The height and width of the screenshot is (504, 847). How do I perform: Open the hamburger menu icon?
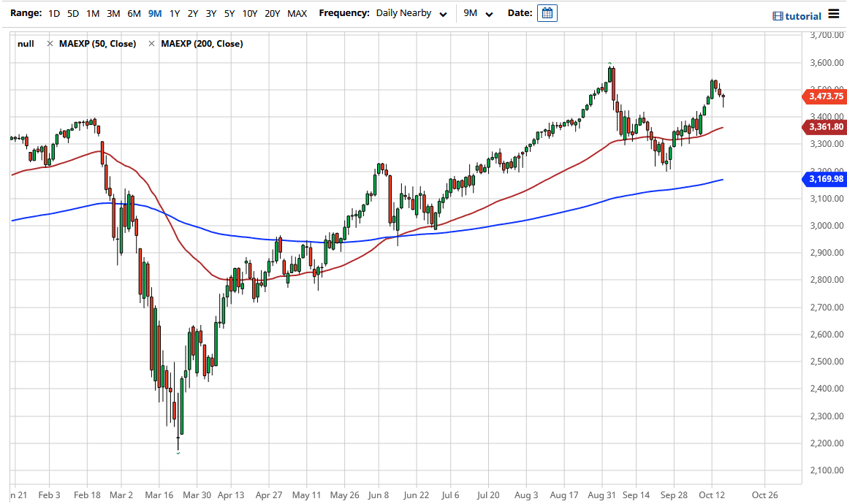(834, 13)
